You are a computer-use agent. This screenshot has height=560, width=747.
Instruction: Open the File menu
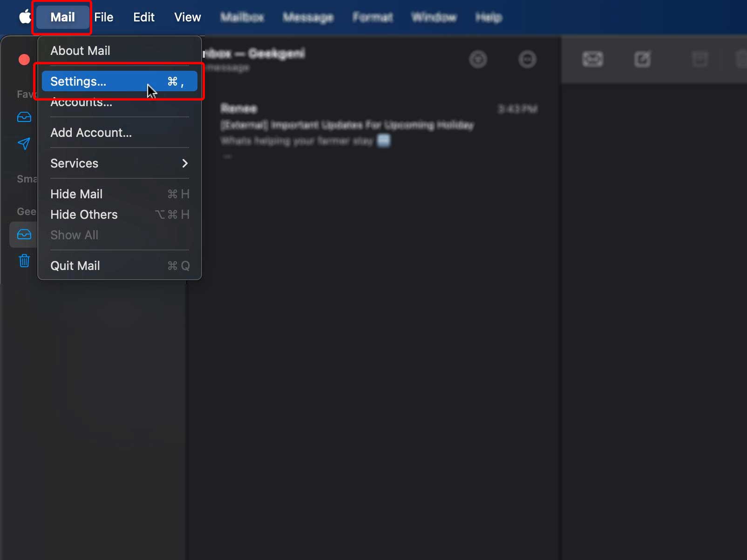(104, 17)
